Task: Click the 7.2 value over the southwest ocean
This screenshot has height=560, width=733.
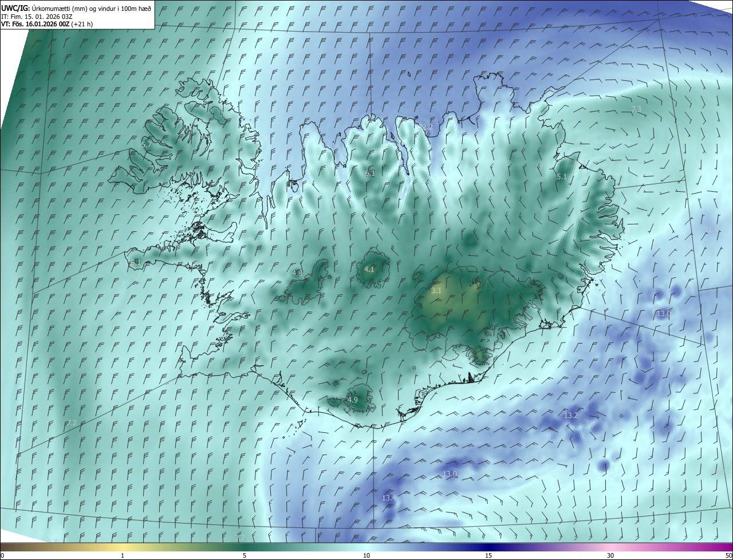Action: [72, 423]
